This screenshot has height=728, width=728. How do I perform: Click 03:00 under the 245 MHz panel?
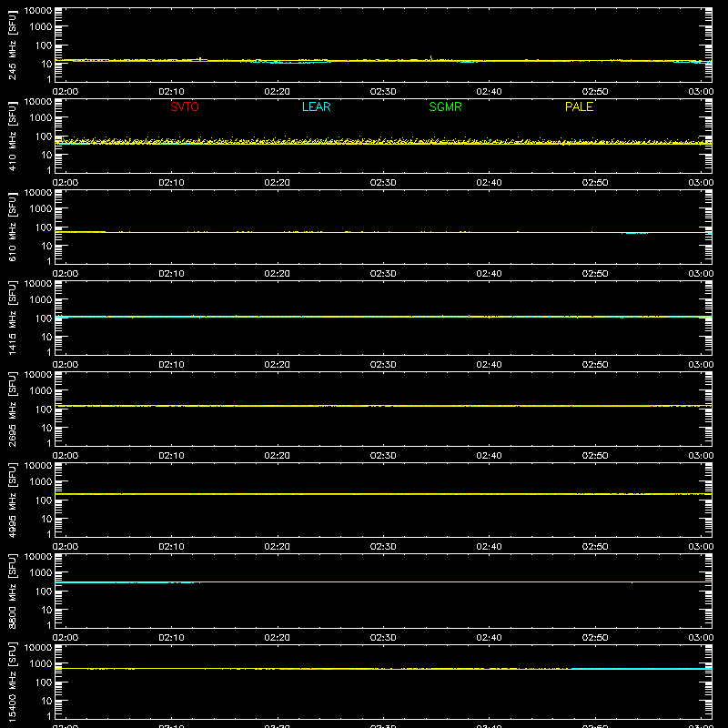tap(701, 92)
